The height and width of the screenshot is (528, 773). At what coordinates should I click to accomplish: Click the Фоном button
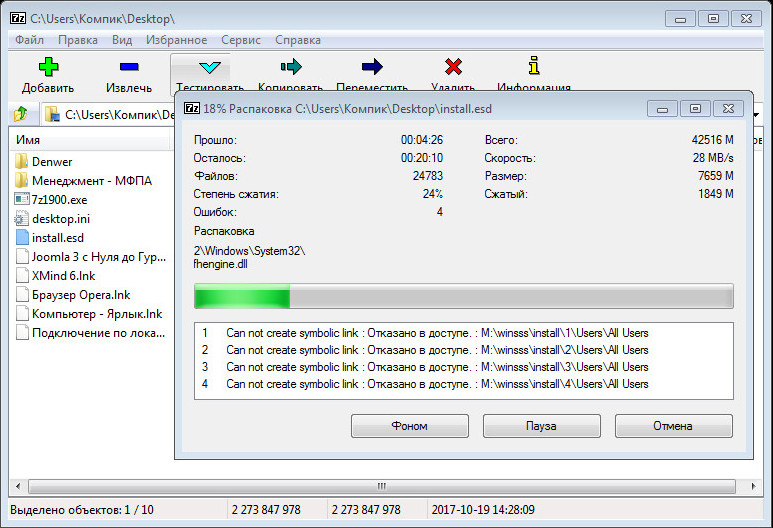(x=410, y=425)
